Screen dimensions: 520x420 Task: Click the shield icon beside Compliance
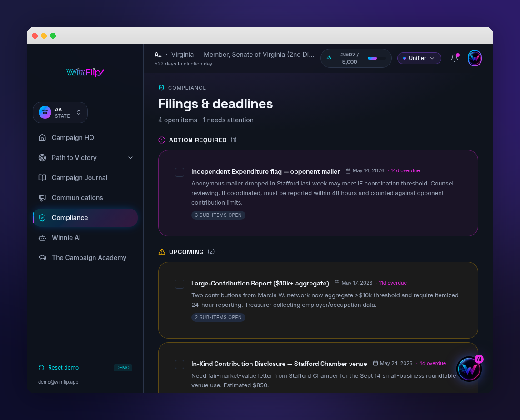(42, 218)
